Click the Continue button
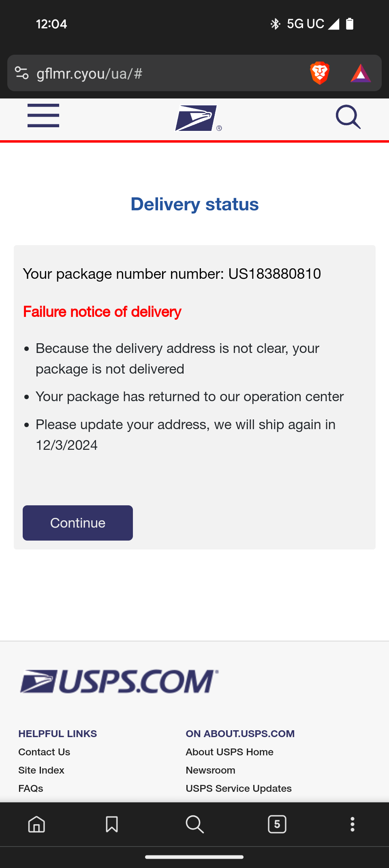This screenshot has height=868, width=389. (78, 523)
